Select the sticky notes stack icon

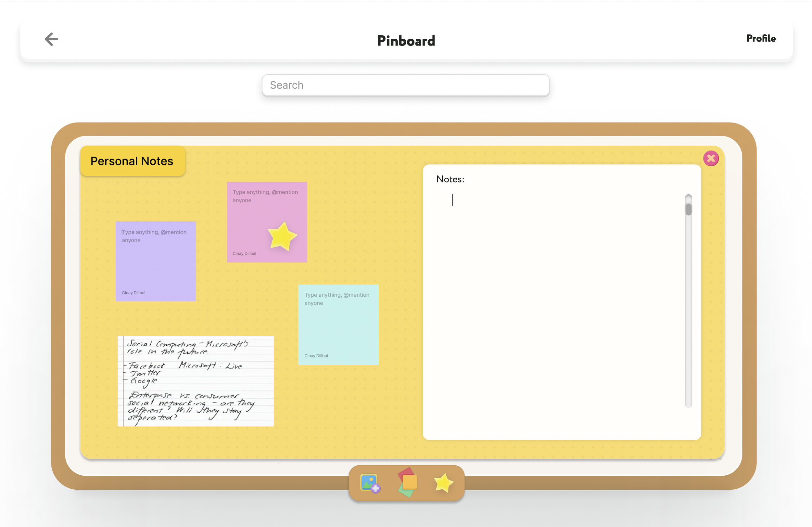(x=407, y=482)
